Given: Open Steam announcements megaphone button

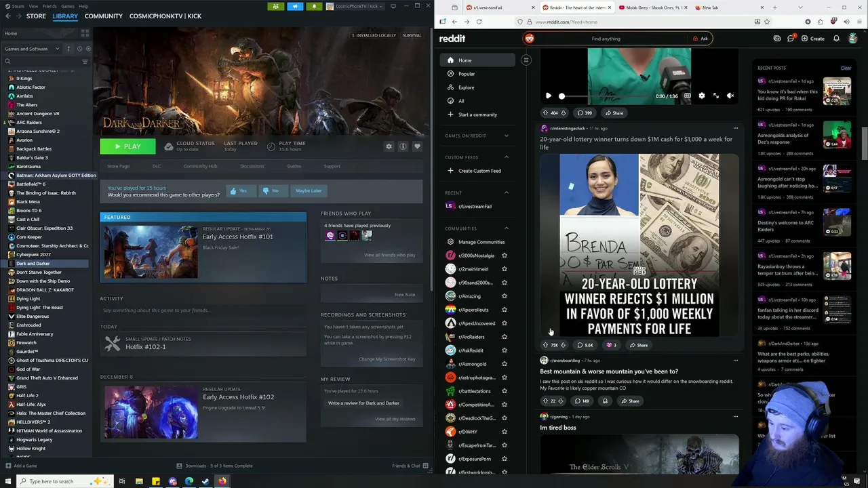Looking at the screenshot, I should point(295,6).
